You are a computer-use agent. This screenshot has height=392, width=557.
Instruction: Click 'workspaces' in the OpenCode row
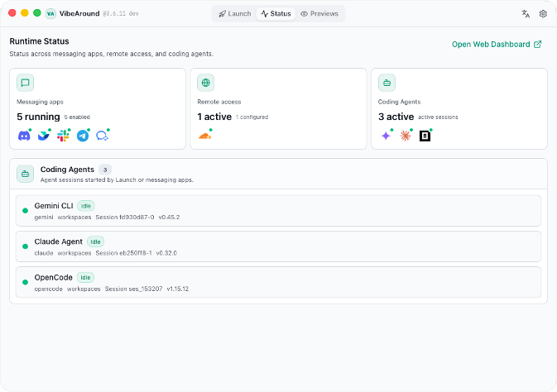pos(84,289)
